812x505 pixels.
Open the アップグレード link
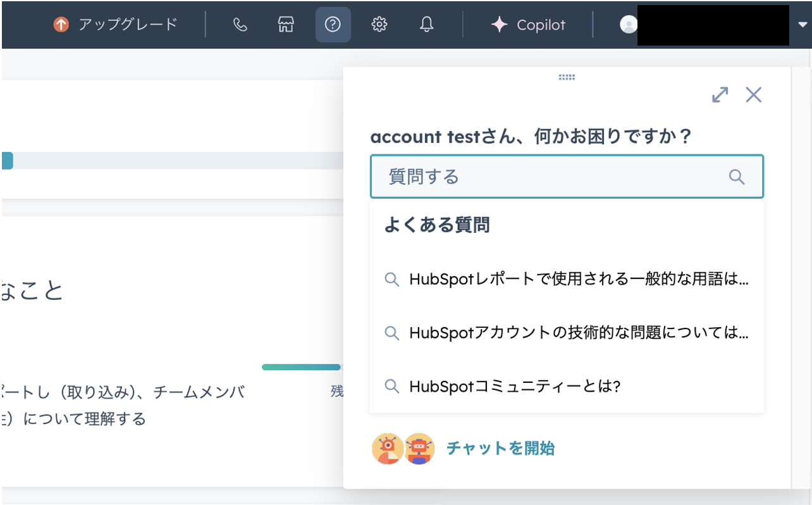128,25
